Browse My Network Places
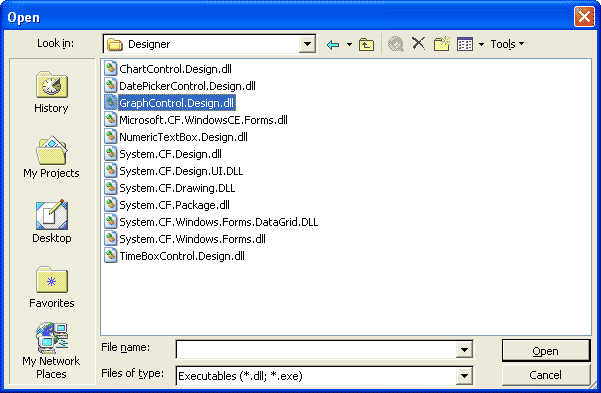Screen dimensions: 601x393 51,350
